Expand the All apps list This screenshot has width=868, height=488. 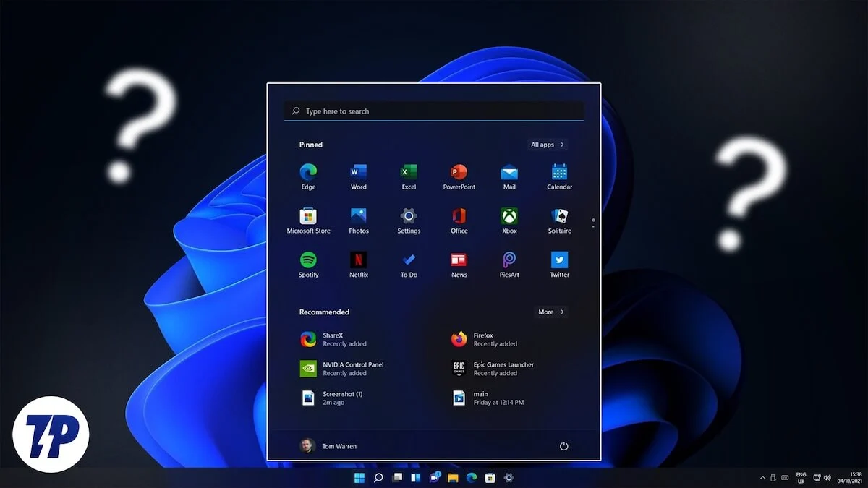point(547,145)
